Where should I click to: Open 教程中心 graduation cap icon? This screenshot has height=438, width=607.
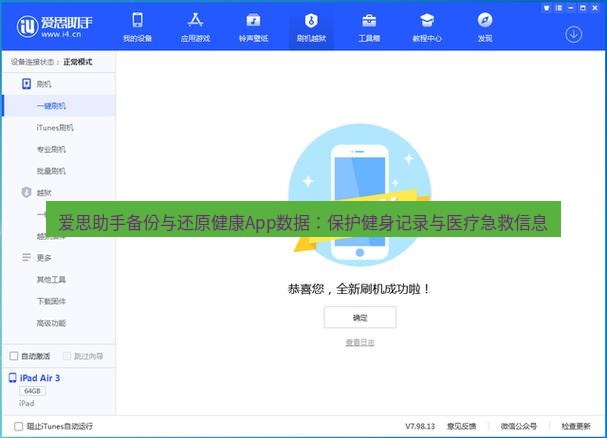click(x=427, y=27)
